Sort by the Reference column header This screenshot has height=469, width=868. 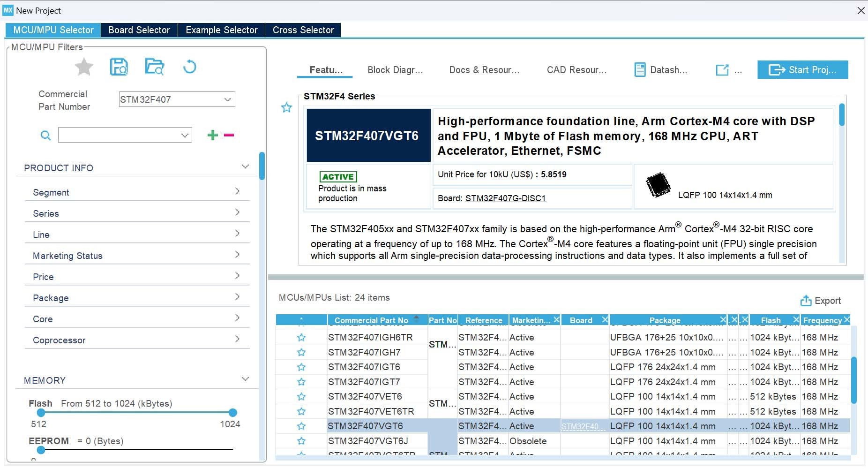484,320
